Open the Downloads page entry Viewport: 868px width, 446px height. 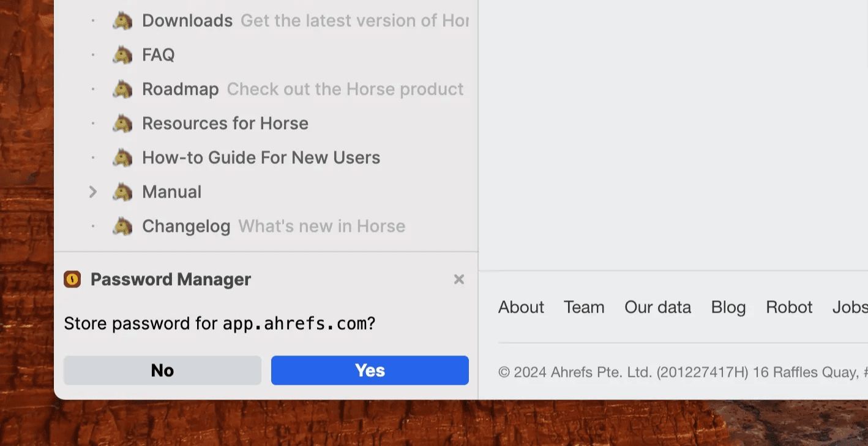coord(187,20)
